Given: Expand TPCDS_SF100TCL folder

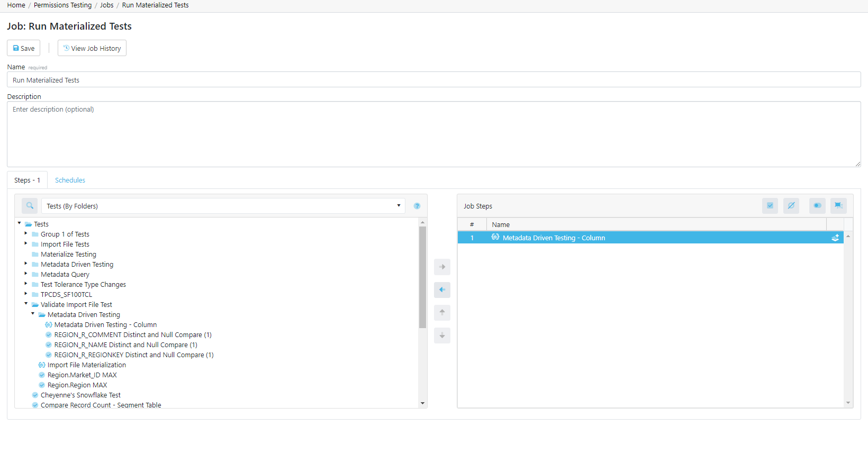Looking at the screenshot, I should click(x=26, y=294).
